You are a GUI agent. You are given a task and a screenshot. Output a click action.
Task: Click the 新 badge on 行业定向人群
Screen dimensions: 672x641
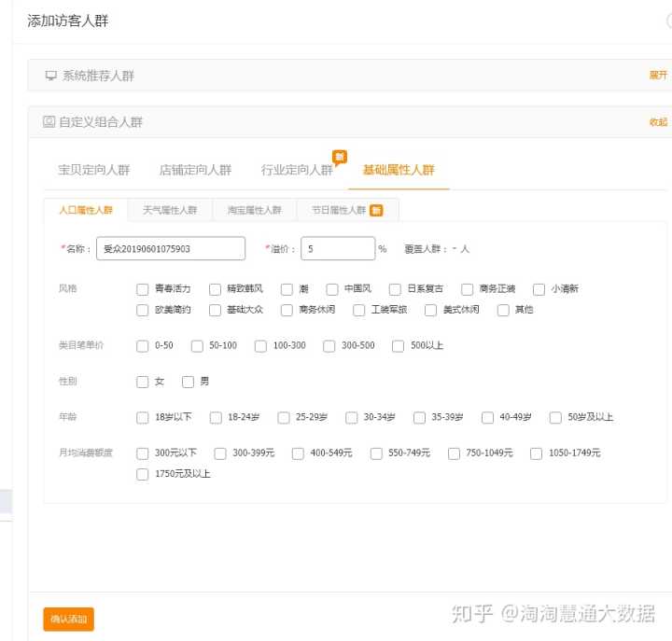pyautogui.click(x=340, y=157)
